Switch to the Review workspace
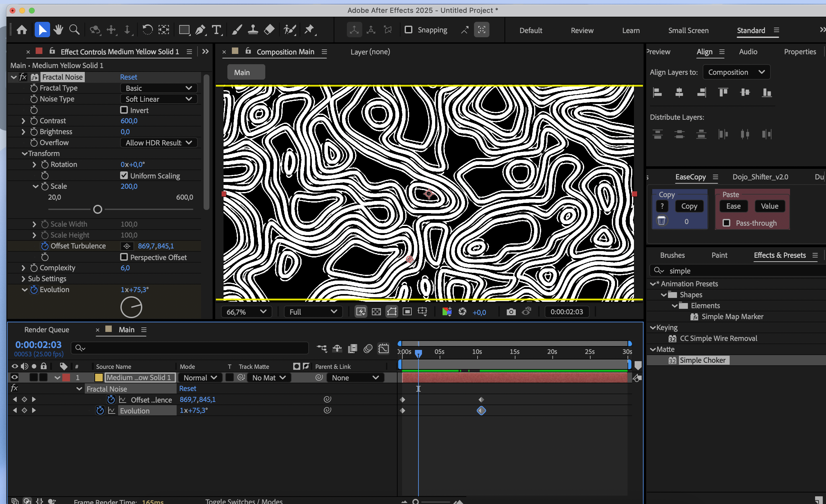This screenshot has width=826, height=504. coord(582,30)
